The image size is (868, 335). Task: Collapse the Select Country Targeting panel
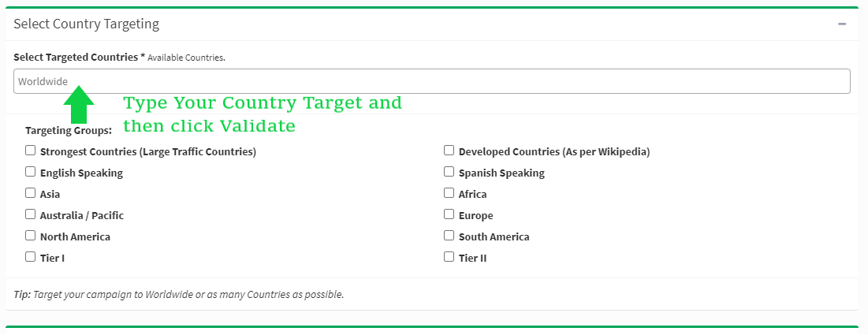[842, 24]
